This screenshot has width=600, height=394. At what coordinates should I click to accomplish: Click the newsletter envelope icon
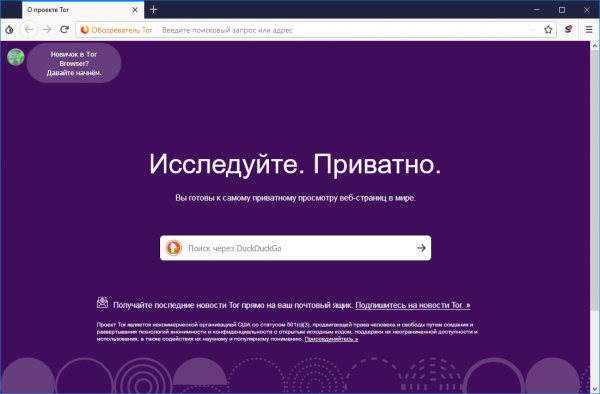point(102,303)
